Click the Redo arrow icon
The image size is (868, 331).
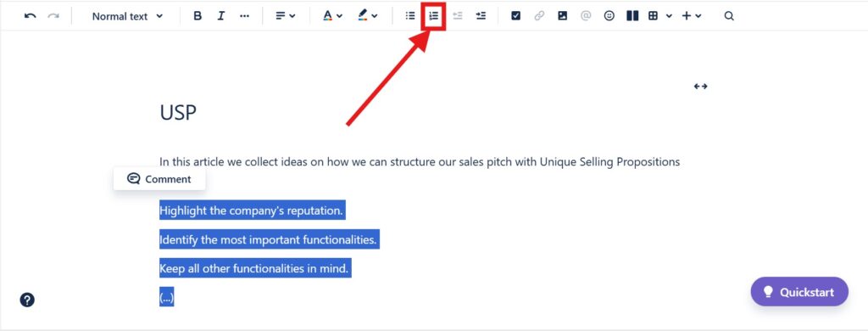pos(53,16)
